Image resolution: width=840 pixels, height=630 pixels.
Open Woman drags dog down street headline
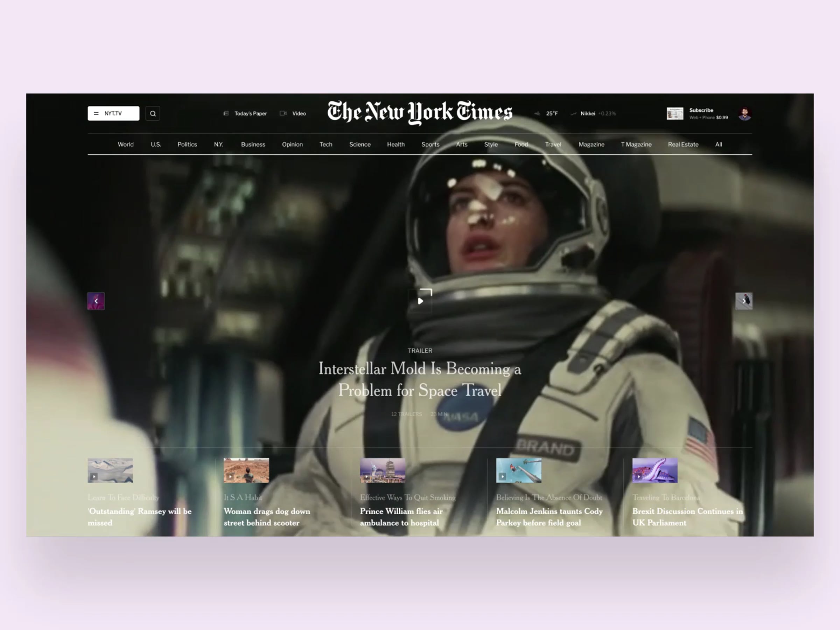pos(267,517)
